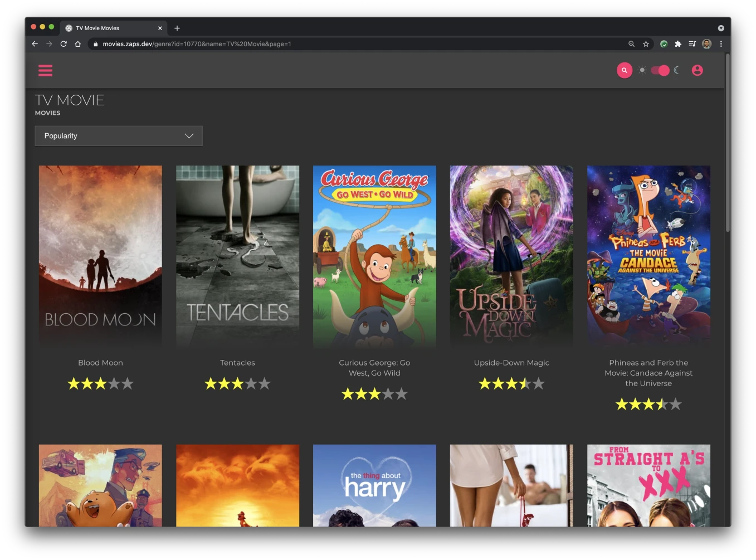
Task: Open the poster with woman's legs
Action: coord(511,485)
